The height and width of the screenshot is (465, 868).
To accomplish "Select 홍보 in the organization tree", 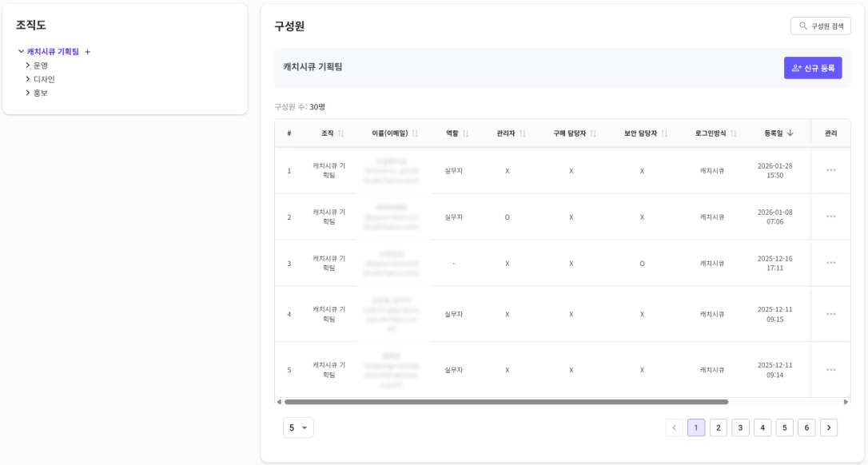I will (41, 93).
